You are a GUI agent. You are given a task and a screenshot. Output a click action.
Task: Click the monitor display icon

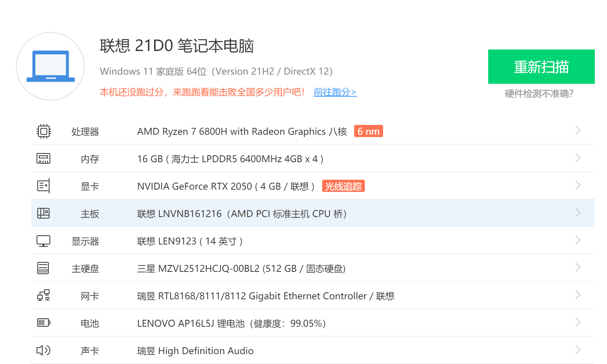point(43,241)
